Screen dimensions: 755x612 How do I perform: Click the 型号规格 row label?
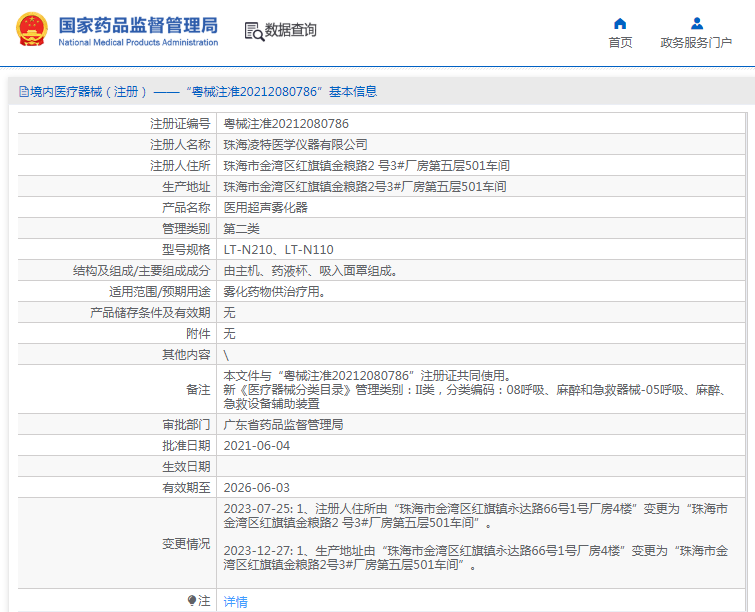[186, 249]
